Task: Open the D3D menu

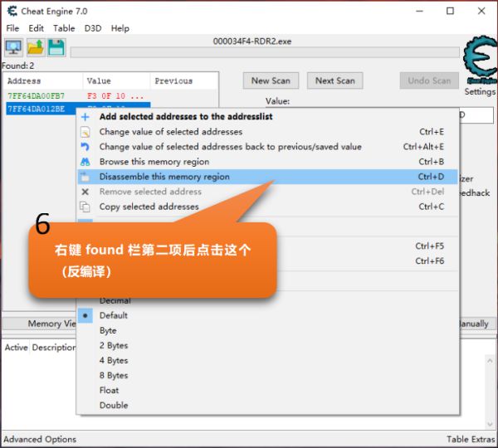Action: coord(93,28)
